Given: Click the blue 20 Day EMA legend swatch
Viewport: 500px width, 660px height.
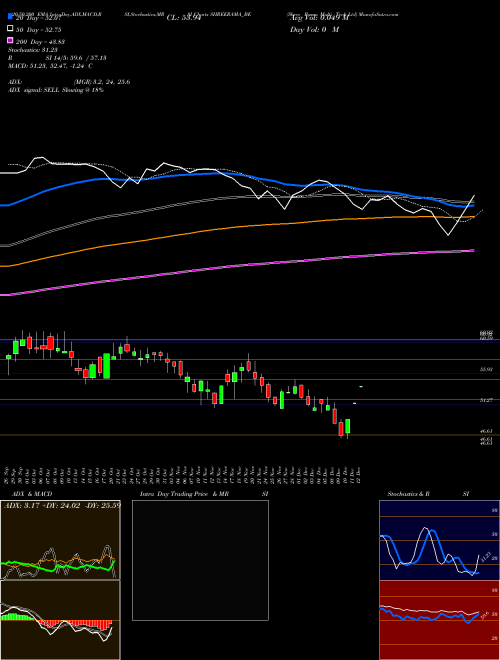Looking at the screenshot, I should [10, 17].
